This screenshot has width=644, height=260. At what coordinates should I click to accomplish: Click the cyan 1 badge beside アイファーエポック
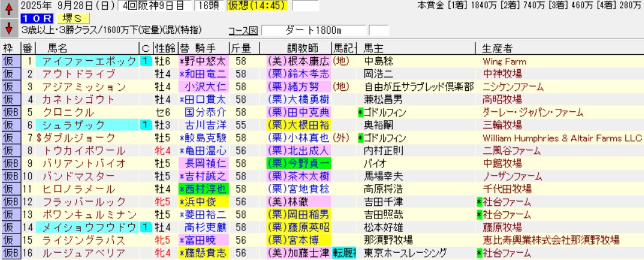click(x=145, y=61)
